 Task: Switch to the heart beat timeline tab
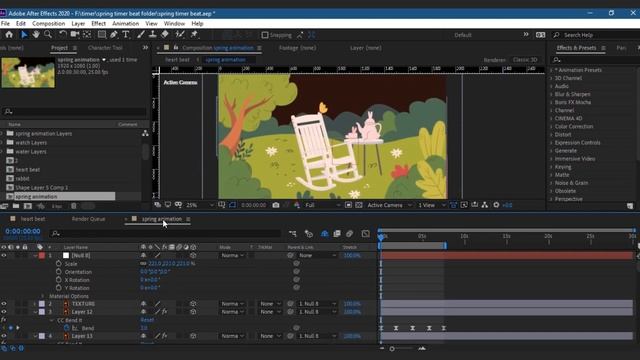pos(33,219)
